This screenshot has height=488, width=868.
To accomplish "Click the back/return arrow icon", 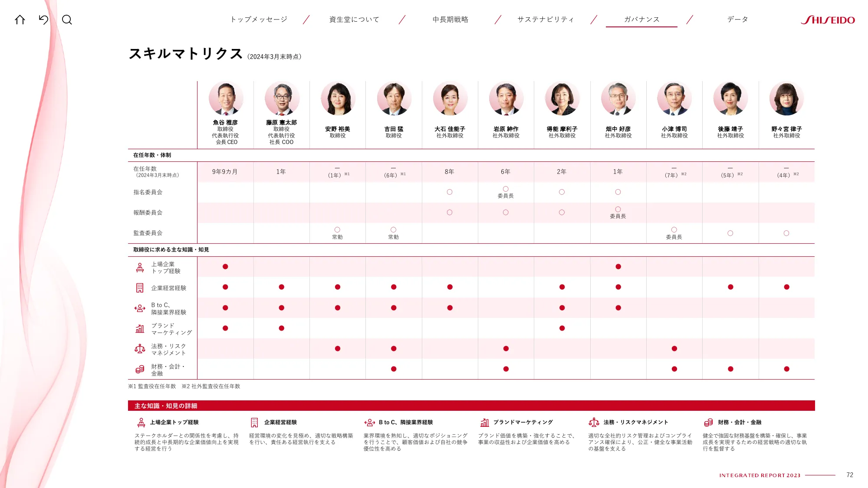I will click(x=43, y=20).
